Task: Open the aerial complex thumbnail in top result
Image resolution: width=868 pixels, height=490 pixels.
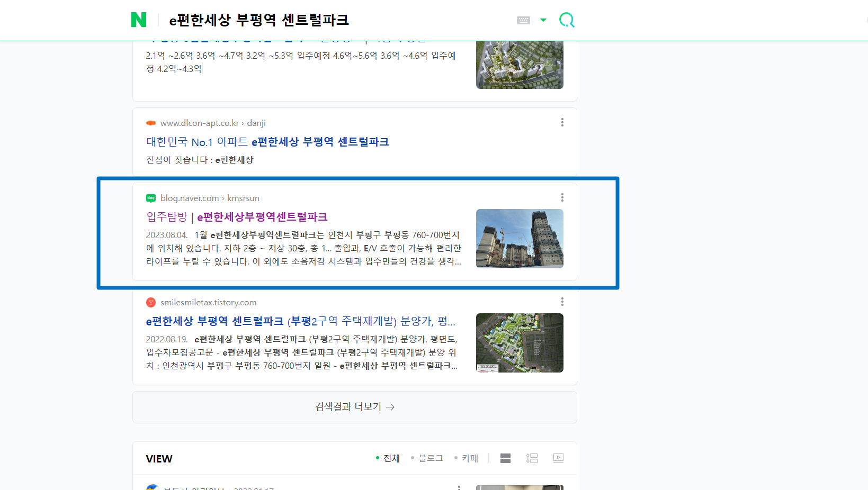Action: point(520,65)
